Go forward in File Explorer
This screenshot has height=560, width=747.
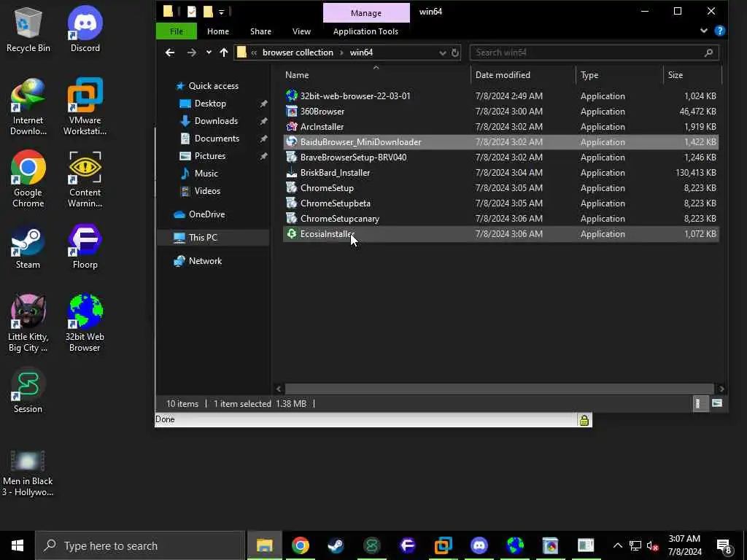pyautogui.click(x=192, y=52)
